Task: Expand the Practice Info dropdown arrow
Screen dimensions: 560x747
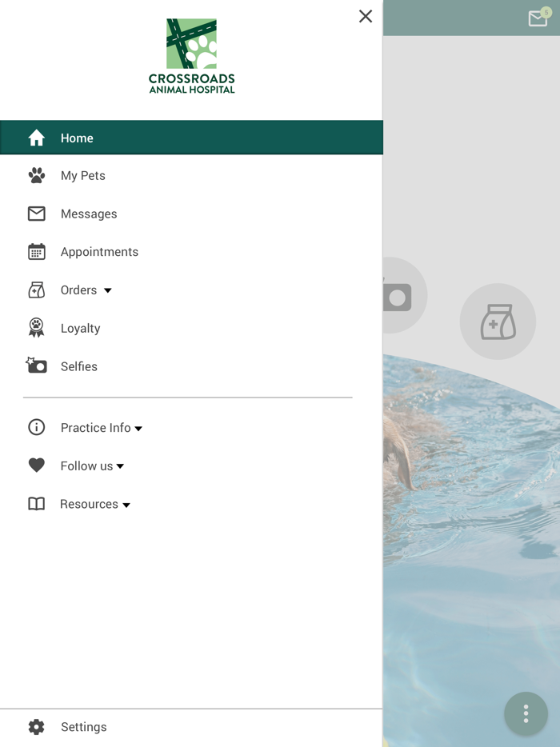Action: pyautogui.click(x=138, y=429)
